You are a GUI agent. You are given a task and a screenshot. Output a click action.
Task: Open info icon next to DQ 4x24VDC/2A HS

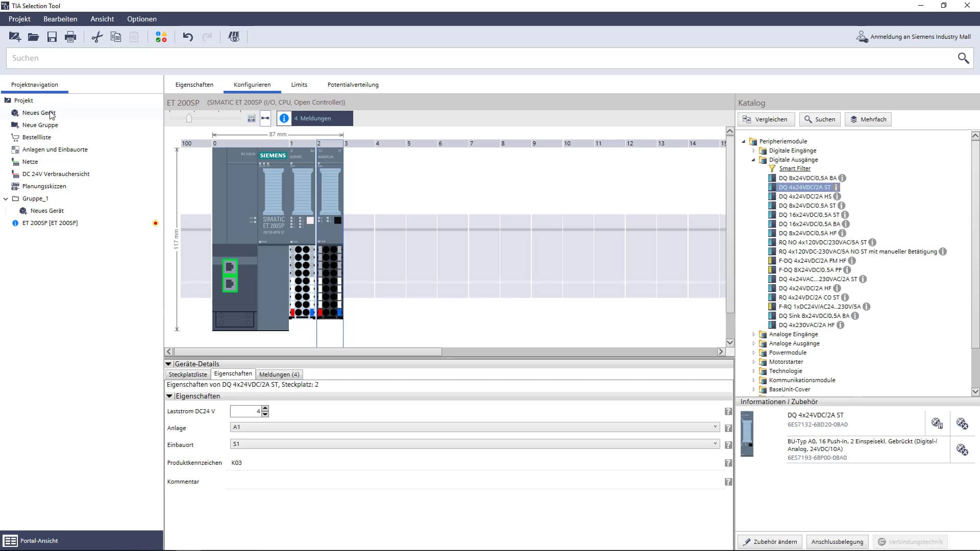[x=837, y=196]
